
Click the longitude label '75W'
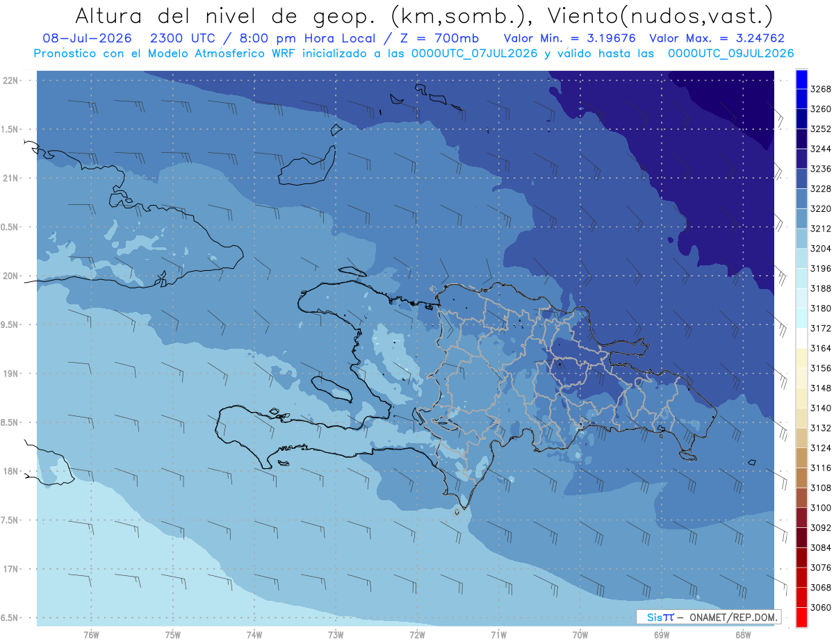pyautogui.click(x=173, y=634)
